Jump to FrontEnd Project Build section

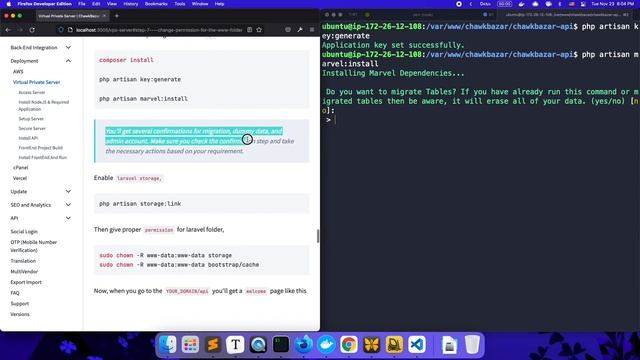[40, 147]
